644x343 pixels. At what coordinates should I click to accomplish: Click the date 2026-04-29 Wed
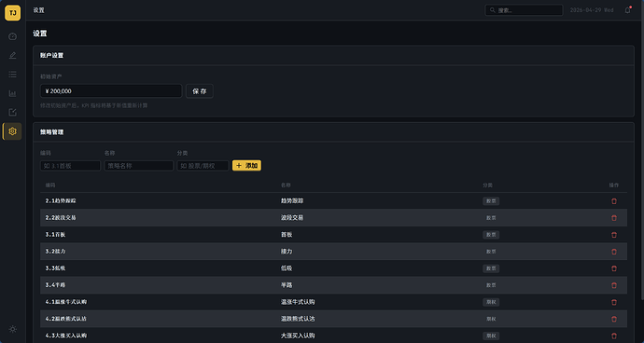pyautogui.click(x=592, y=10)
